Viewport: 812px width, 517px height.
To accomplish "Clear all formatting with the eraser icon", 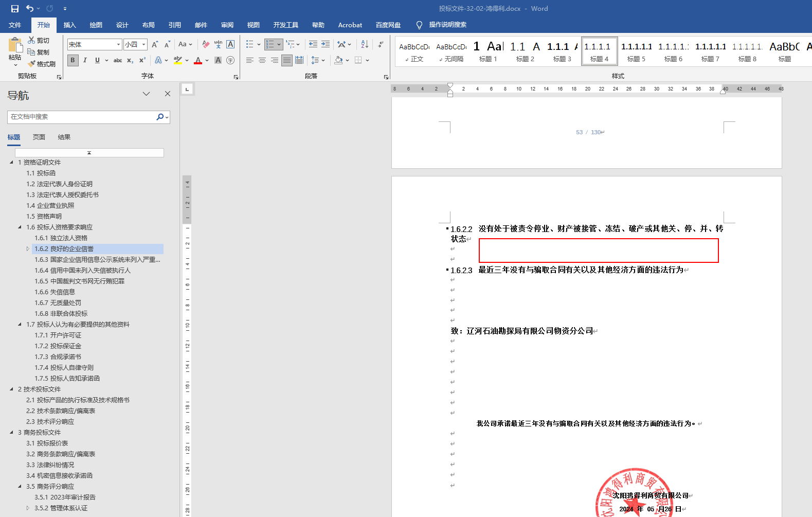I will click(x=206, y=44).
